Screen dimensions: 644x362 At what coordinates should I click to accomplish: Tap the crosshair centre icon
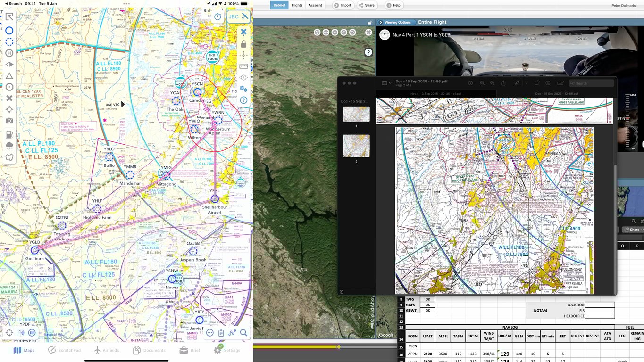point(243,55)
